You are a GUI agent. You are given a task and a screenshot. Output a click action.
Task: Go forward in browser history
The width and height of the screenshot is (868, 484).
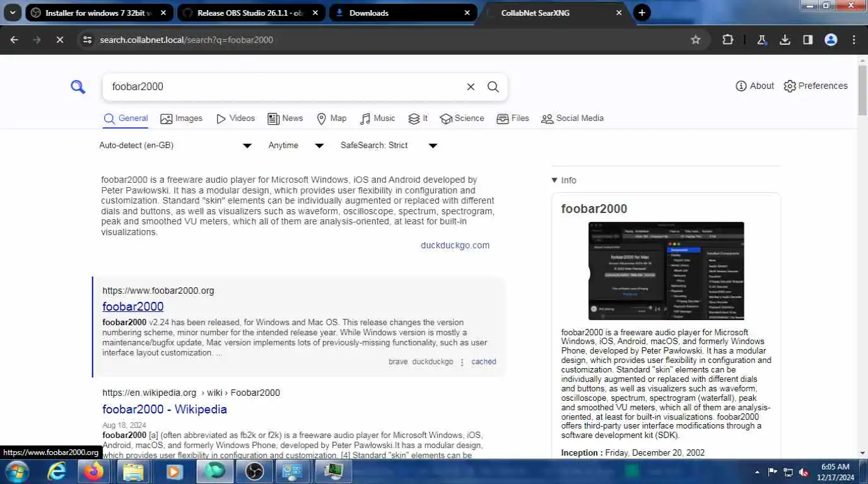point(37,40)
